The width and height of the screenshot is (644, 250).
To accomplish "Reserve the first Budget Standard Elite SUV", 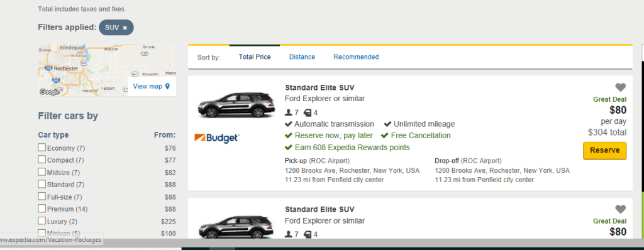I will tap(604, 150).
